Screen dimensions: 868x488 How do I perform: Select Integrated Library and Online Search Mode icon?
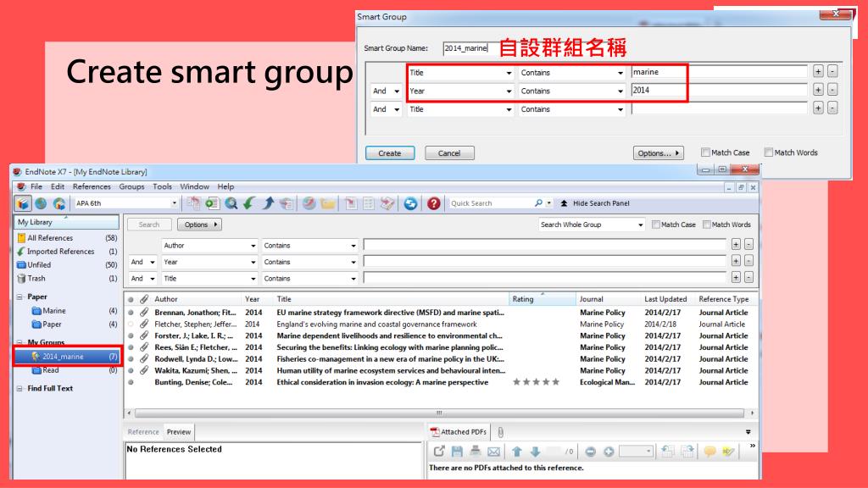pyautogui.click(x=59, y=203)
